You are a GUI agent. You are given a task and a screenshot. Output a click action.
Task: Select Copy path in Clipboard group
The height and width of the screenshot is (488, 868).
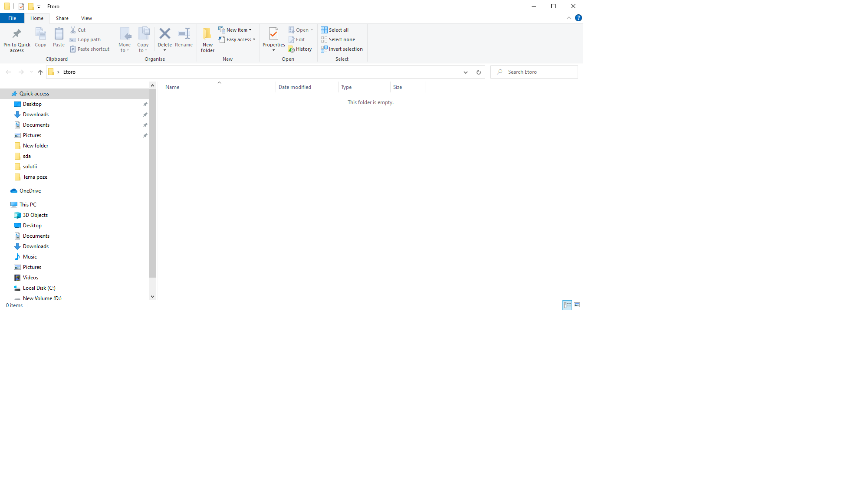[85, 39]
